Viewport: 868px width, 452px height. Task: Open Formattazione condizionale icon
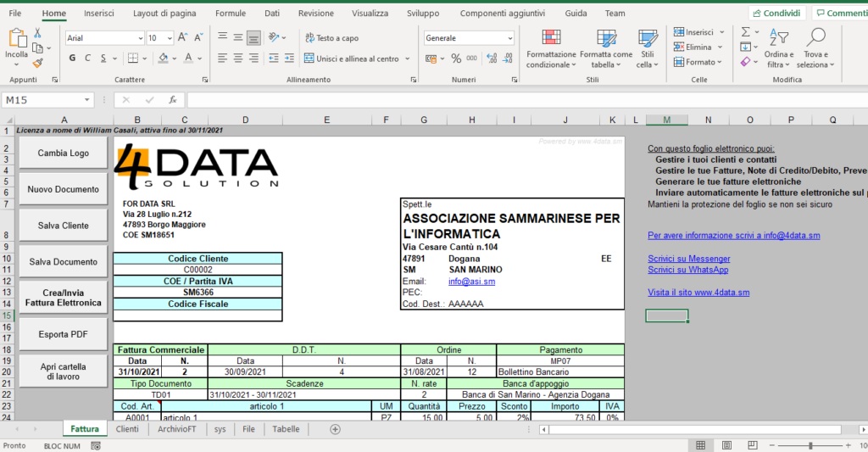(x=551, y=37)
